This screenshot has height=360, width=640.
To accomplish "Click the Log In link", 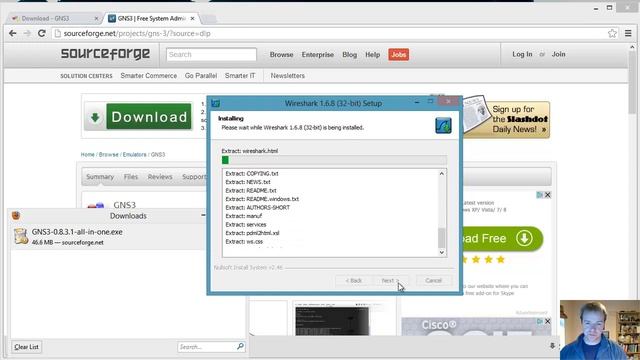I will (522, 54).
